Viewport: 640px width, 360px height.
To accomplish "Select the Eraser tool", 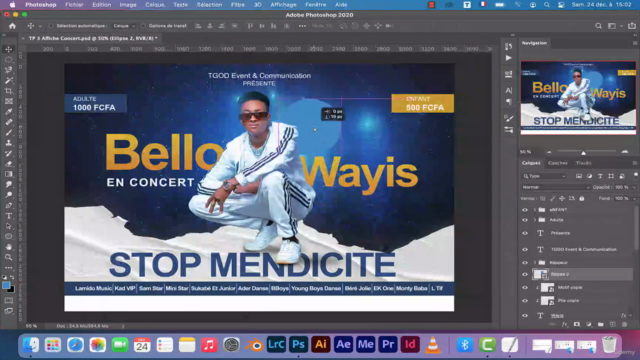I will [9, 164].
